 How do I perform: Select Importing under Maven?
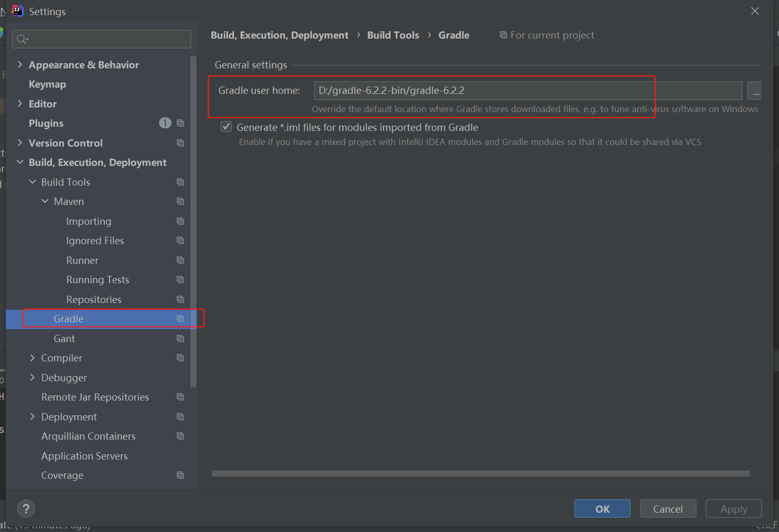pos(89,222)
